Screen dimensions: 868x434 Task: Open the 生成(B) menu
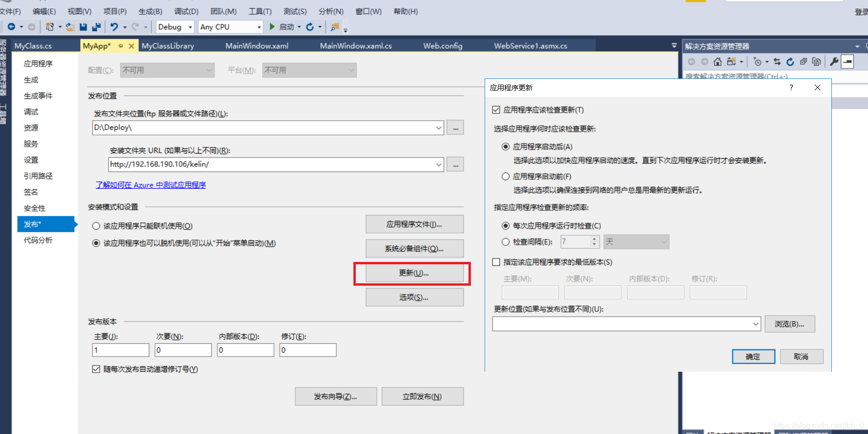click(150, 11)
